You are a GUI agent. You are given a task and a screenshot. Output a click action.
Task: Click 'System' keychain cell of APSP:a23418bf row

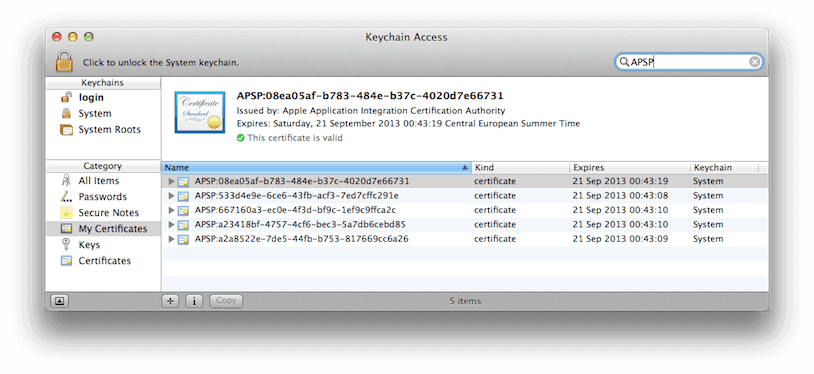pyautogui.click(x=708, y=225)
